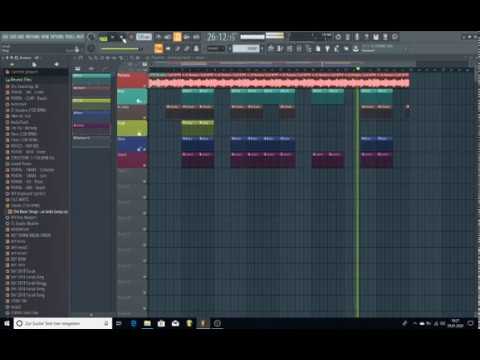Viewport: 480px width, 360px height.
Task: Open Windows notification center icon
Action: [470, 323]
